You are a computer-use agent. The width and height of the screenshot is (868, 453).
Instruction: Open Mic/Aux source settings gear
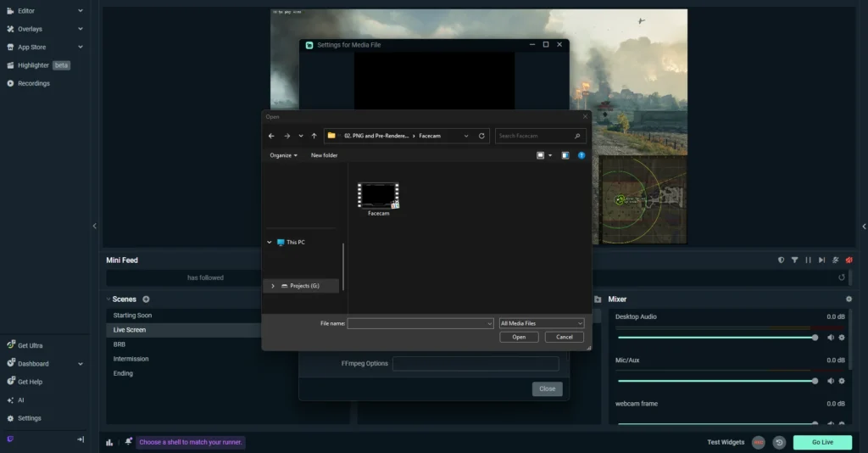click(x=842, y=381)
